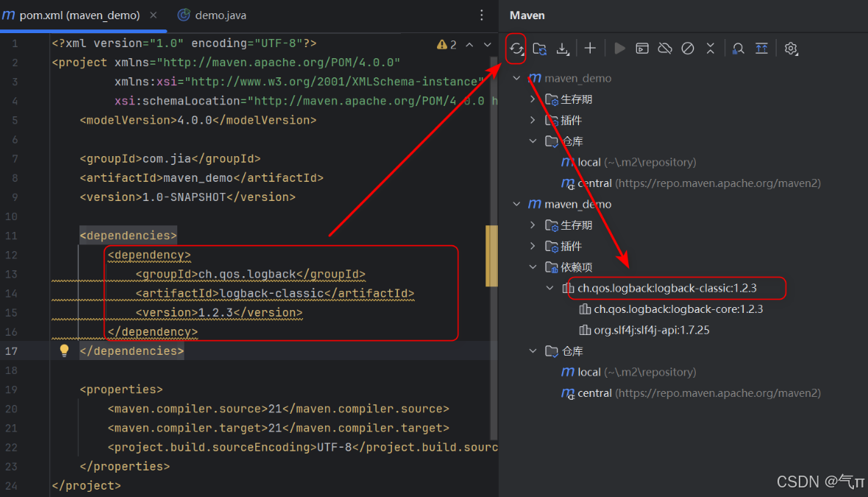Screen dimensions: 868x497
Task: Close the pom.xml tab
Action: tap(153, 15)
